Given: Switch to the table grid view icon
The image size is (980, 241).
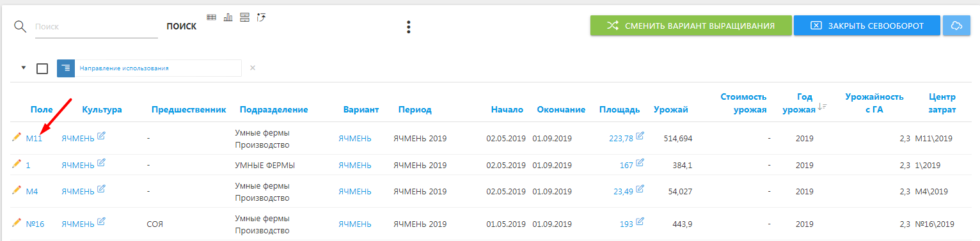Looking at the screenshot, I should (212, 17).
